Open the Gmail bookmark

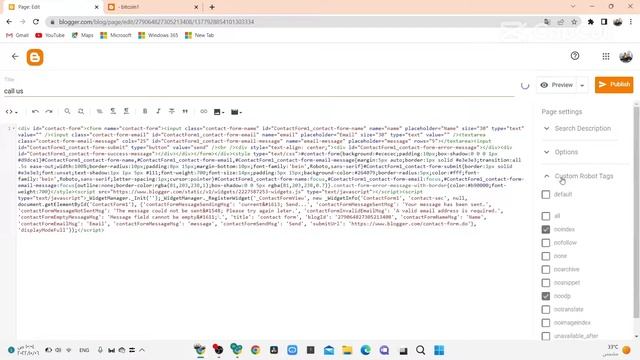click(18, 36)
